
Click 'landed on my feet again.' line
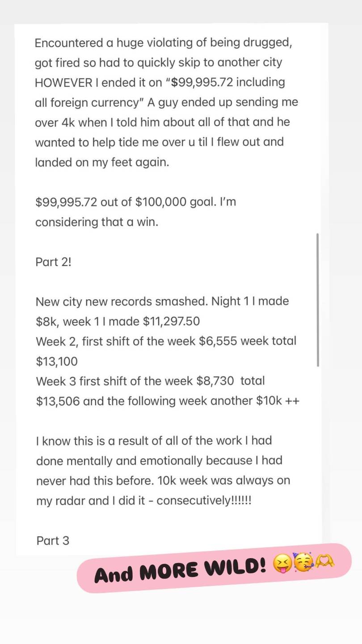pyautogui.click(x=102, y=162)
